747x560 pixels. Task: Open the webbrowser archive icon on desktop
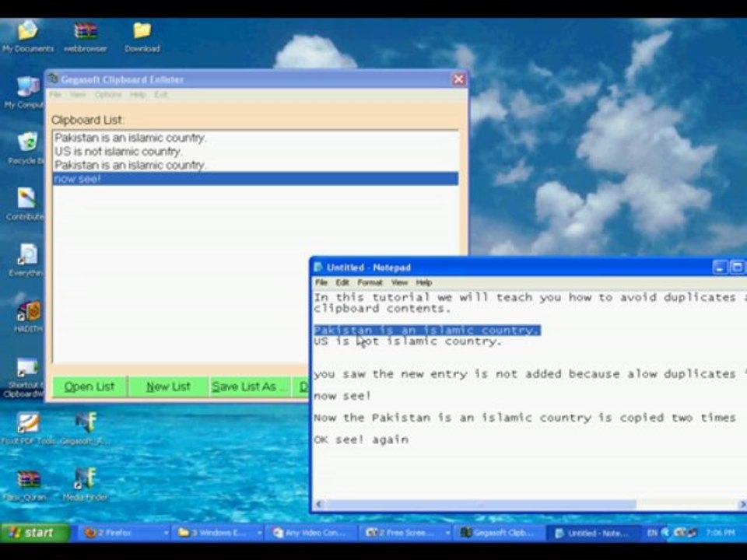(86, 36)
